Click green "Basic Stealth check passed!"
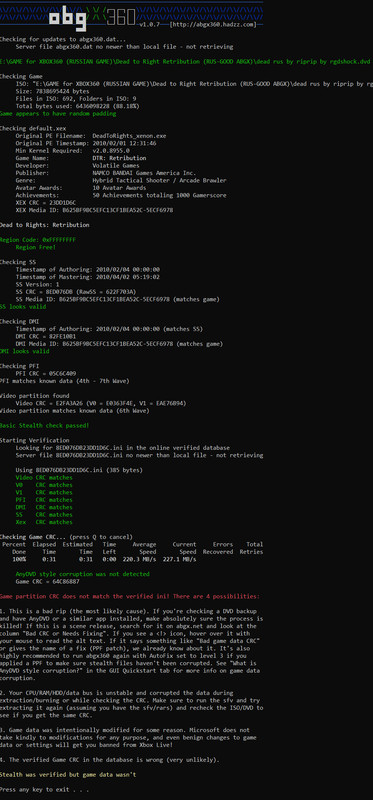Screen dimensions: 373x800 [44, 426]
